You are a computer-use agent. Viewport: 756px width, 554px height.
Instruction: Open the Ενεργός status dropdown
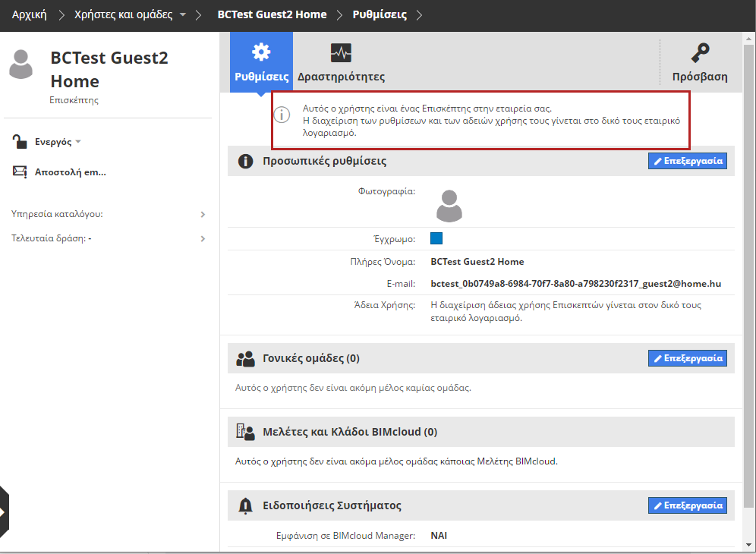tap(77, 142)
